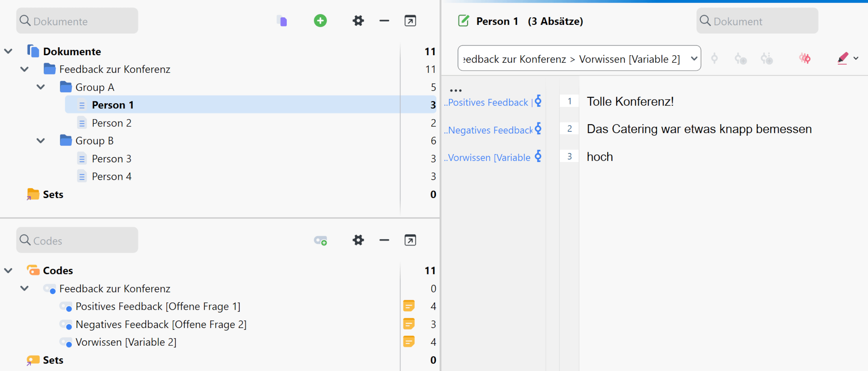Select document Sets entry
This screenshot has height=371, width=868.
pos(53,194)
